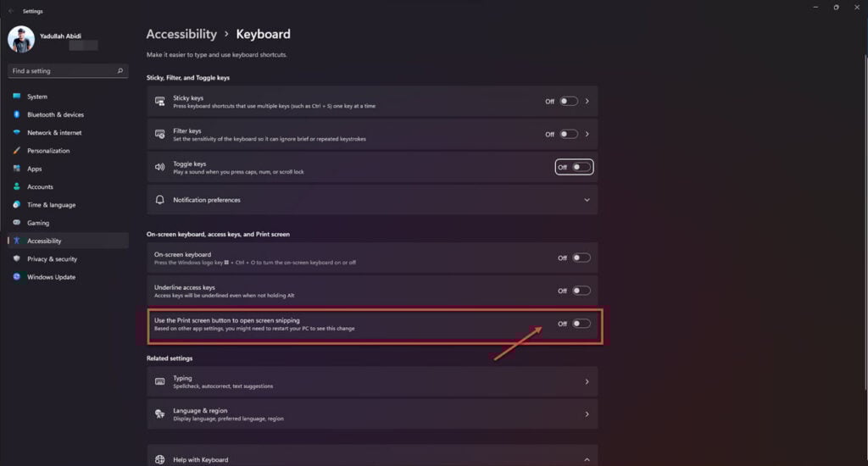This screenshot has height=466, width=868.
Task: Open Sticky keys details chevron
Action: (587, 102)
